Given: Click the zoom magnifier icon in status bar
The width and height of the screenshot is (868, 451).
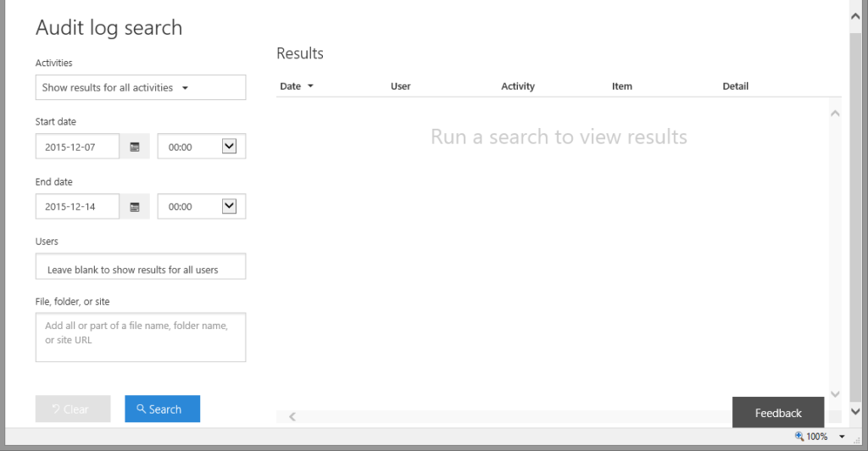Looking at the screenshot, I should click(x=798, y=437).
